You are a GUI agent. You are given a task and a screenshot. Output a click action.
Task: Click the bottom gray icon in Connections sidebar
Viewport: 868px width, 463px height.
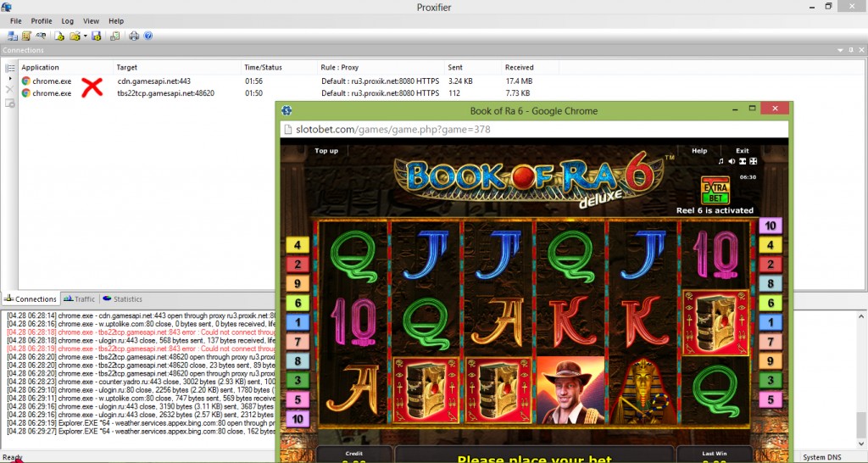10,103
